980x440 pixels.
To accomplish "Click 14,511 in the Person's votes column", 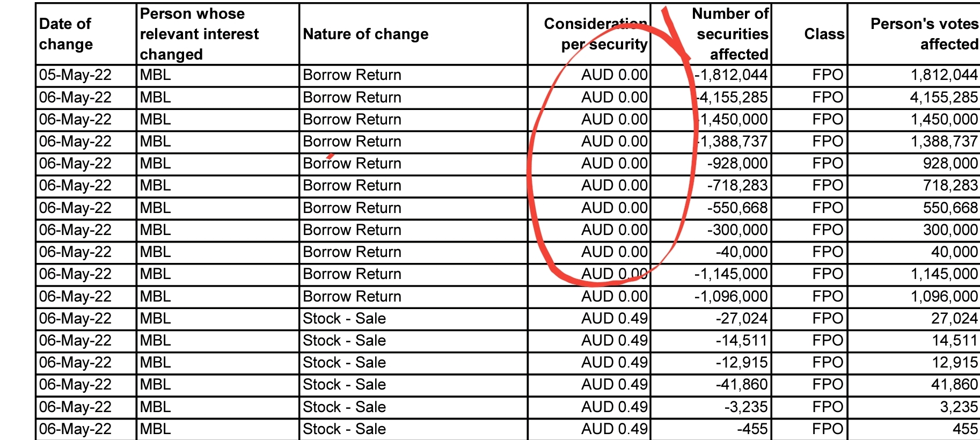I will (954, 341).
